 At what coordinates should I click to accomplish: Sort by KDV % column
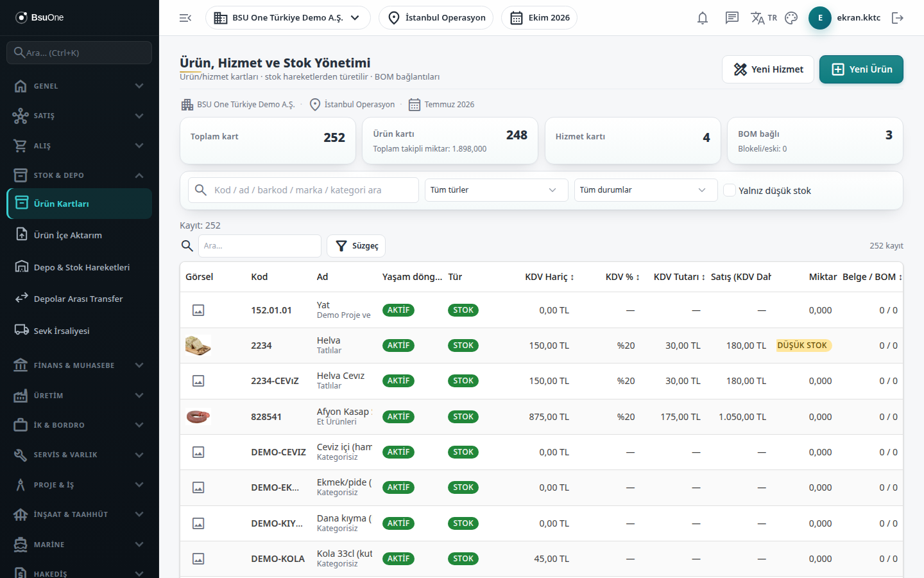(622, 277)
